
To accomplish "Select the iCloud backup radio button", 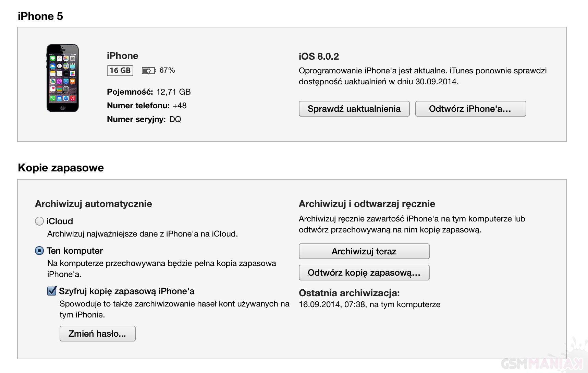I will point(39,221).
